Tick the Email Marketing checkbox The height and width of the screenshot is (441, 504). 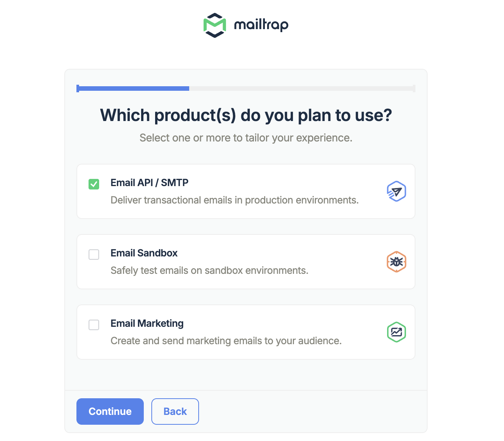pos(94,325)
